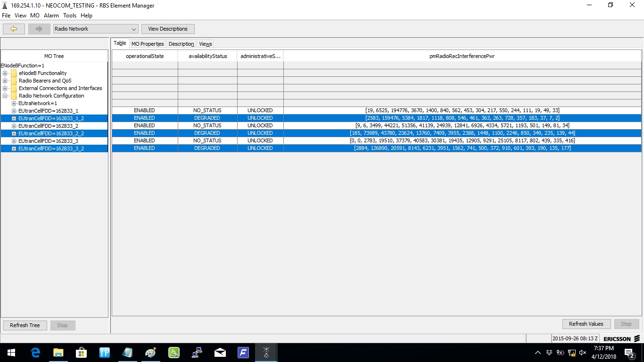Click the status bar timestamp 2015-09-26 08:13 Z
The width and height of the screenshot is (644, 362).
click(575, 338)
